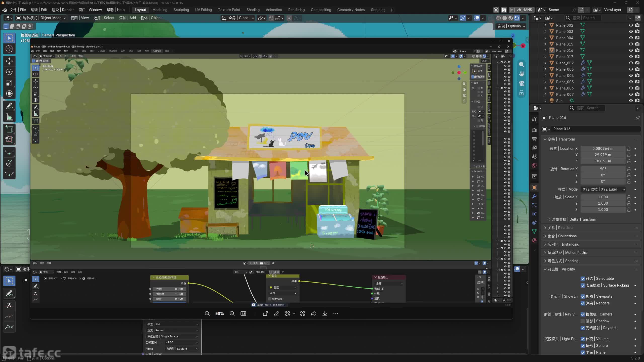Click the share icon in image viewer
The image size is (644, 362).
[314, 313]
